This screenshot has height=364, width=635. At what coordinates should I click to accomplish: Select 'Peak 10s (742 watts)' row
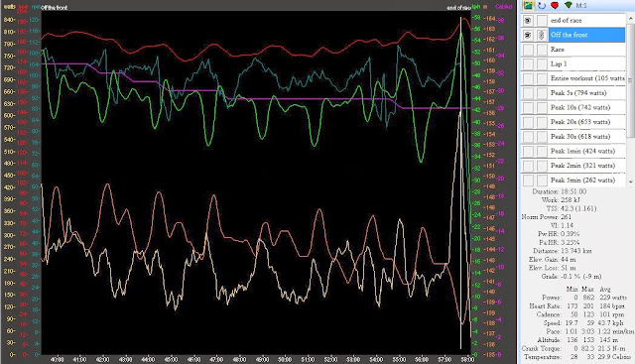click(586, 107)
